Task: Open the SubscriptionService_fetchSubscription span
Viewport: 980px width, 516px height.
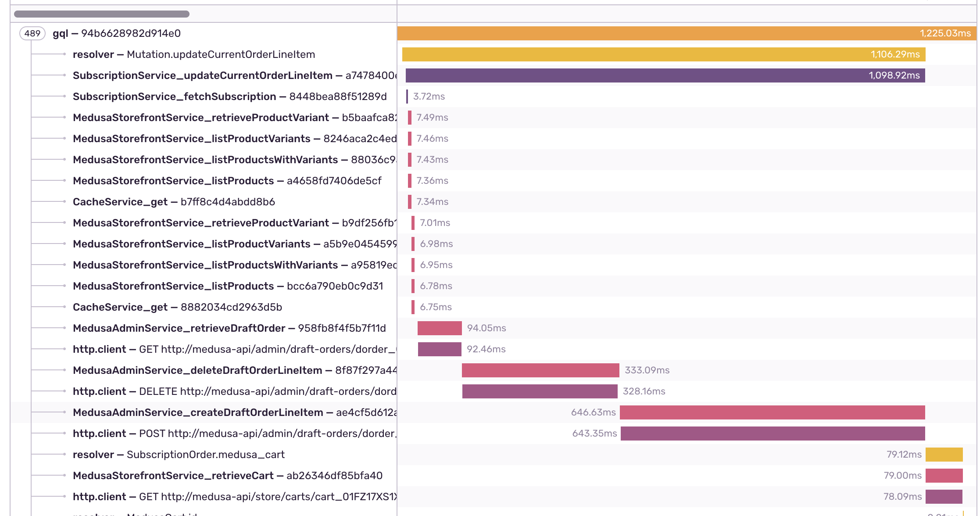Action: click(229, 97)
